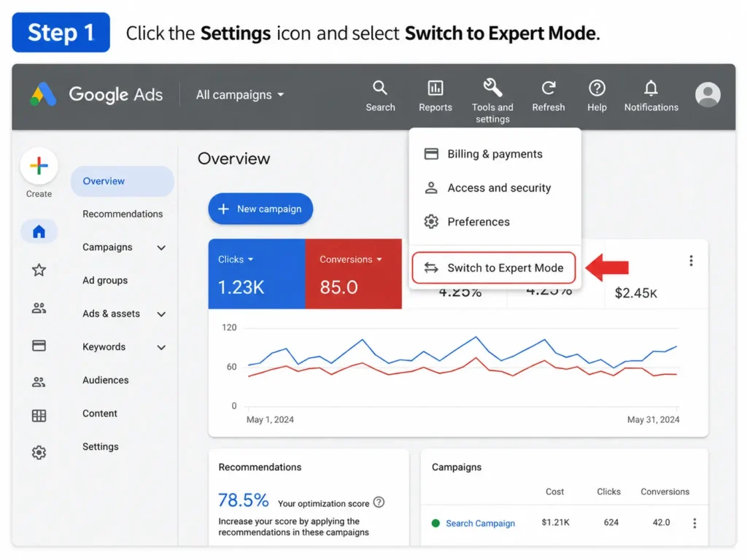Viewport: 747px width, 560px height.
Task: Click the Preferences gear icon in menu
Action: (x=431, y=222)
